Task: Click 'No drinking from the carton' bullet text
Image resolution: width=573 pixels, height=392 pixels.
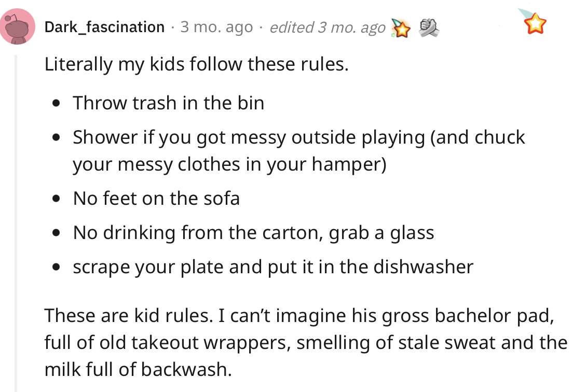Action: tap(254, 233)
